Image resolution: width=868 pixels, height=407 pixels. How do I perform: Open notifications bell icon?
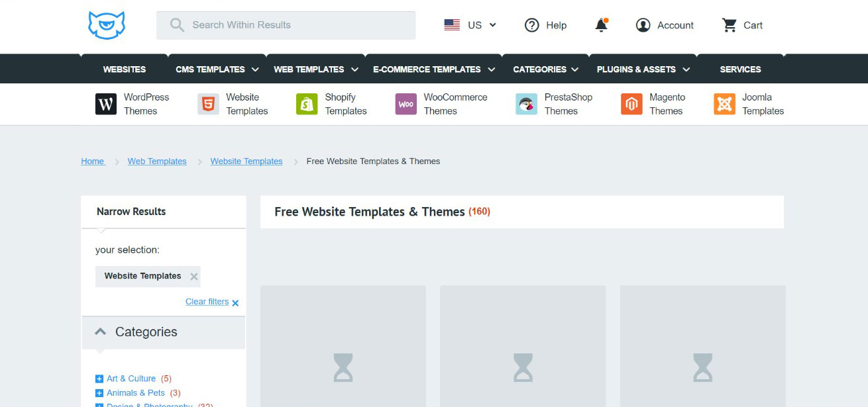602,25
